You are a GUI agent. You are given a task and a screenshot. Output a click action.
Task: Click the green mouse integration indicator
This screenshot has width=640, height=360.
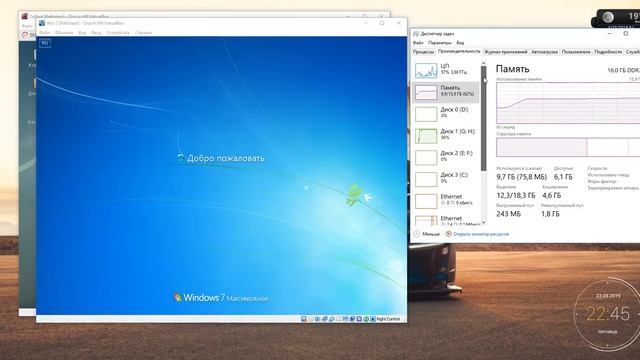click(366, 319)
